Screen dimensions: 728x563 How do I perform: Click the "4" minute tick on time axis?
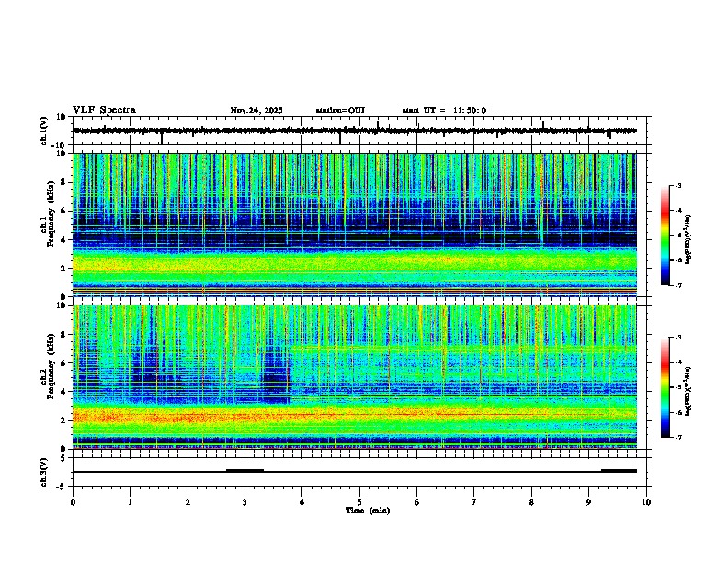(302, 502)
